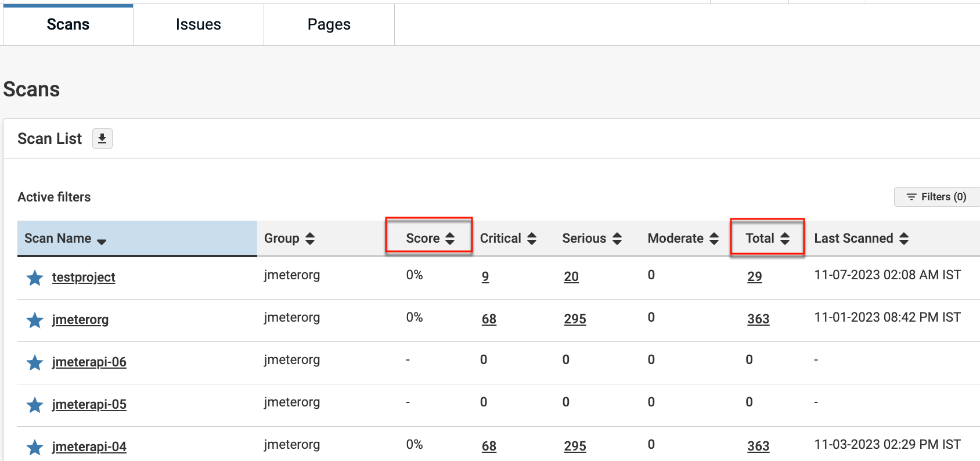Toggle favorite star for jmeterapi-06
Screen dimensions: 980x461
pos(35,363)
